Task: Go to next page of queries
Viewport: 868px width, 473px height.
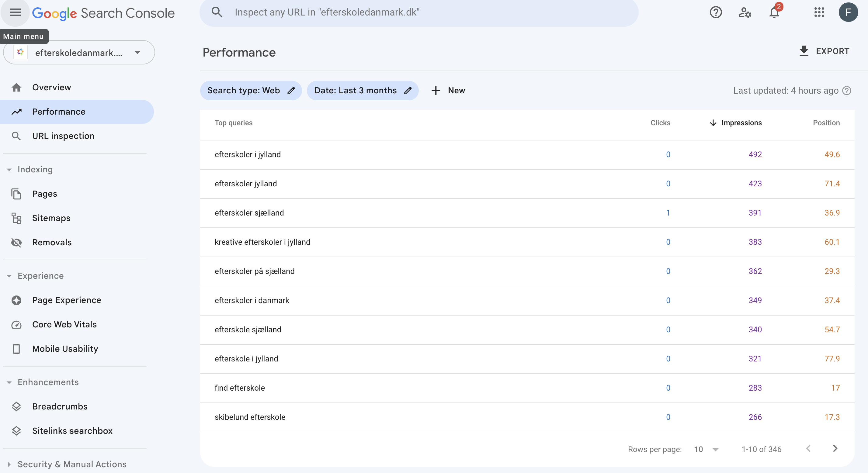Action: coord(835,449)
